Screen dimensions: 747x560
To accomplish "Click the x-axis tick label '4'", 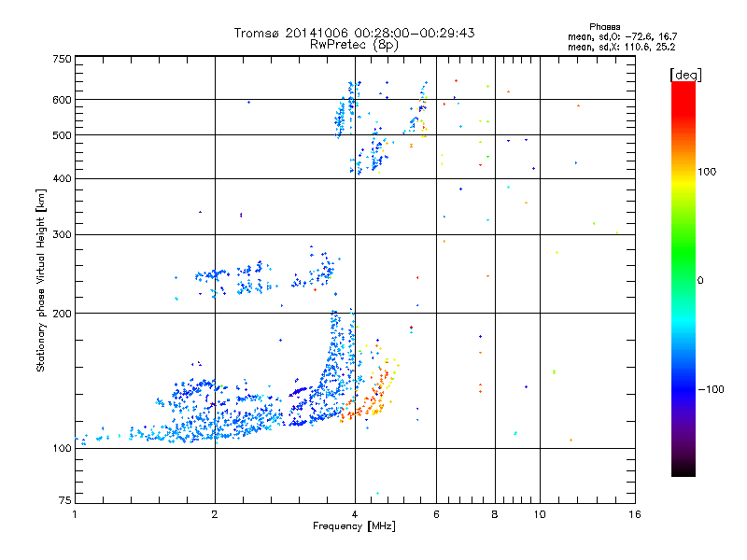I will pyautogui.click(x=355, y=514).
